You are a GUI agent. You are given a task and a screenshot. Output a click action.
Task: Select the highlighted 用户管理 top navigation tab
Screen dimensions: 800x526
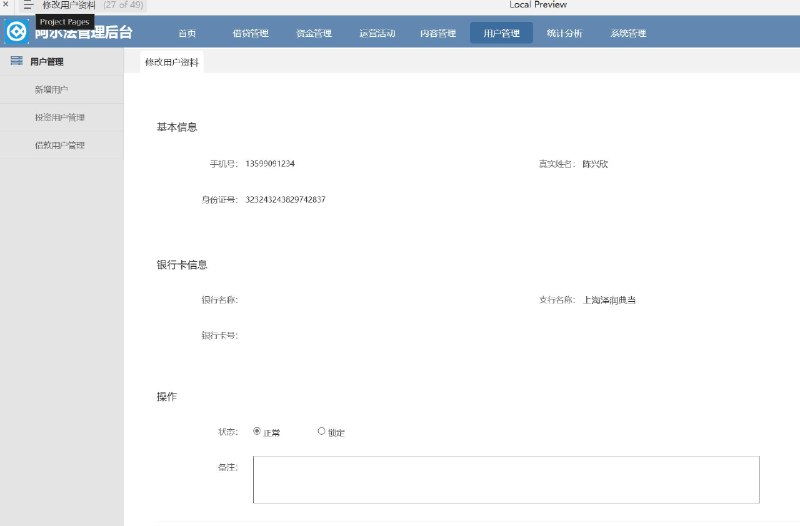coord(502,33)
